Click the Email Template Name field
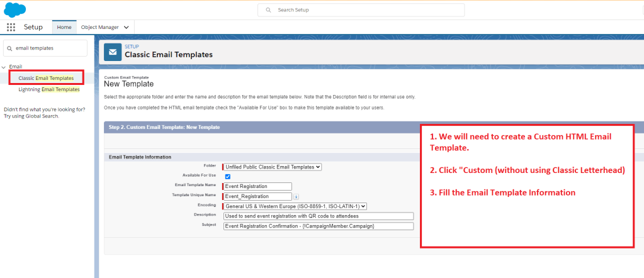The height and width of the screenshot is (278, 644). (258, 186)
